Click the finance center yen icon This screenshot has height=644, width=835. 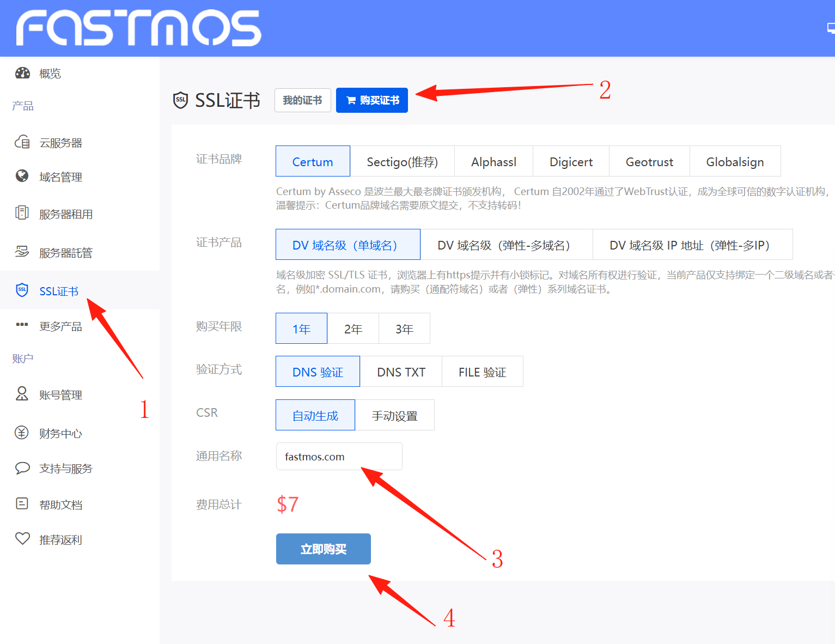coord(22,433)
